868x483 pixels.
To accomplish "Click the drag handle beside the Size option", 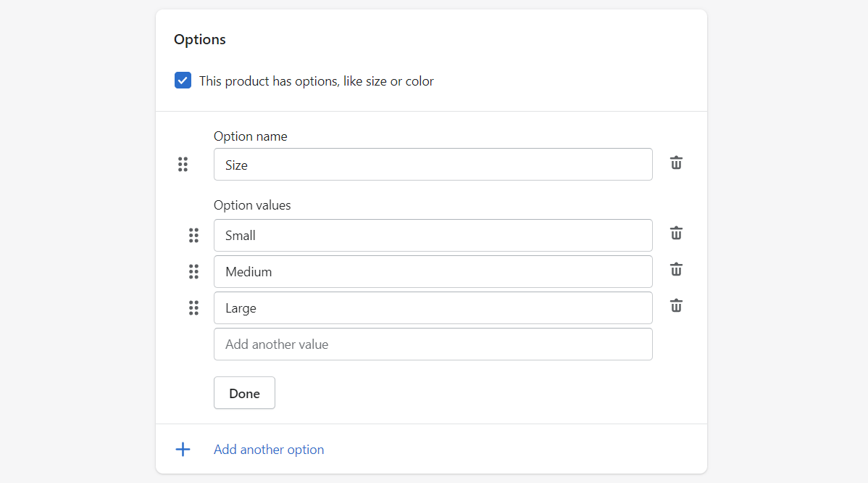I will tap(183, 165).
